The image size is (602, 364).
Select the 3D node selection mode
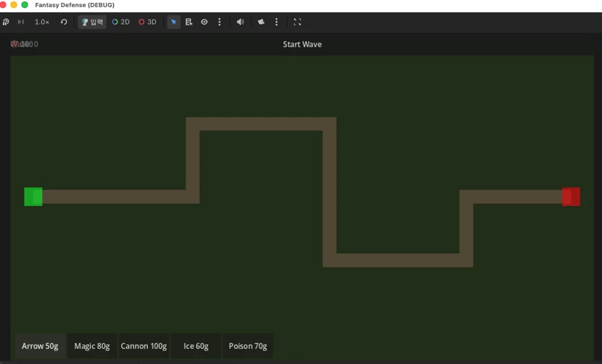point(147,22)
